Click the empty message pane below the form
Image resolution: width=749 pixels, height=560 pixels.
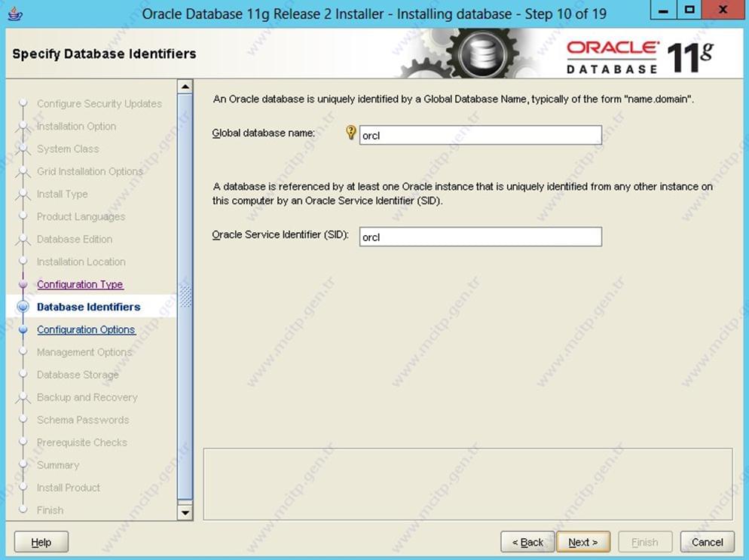point(468,484)
